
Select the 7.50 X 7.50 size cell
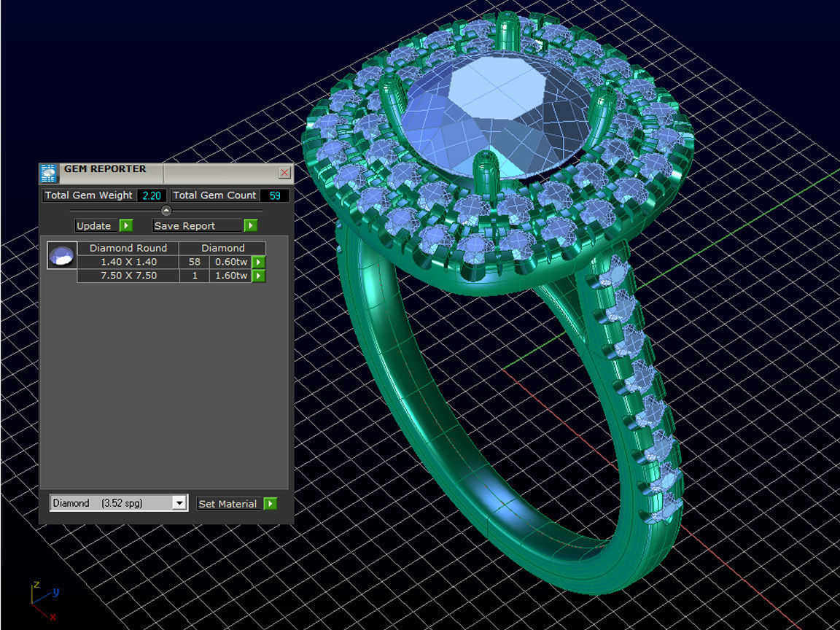click(x=128, y=276)
